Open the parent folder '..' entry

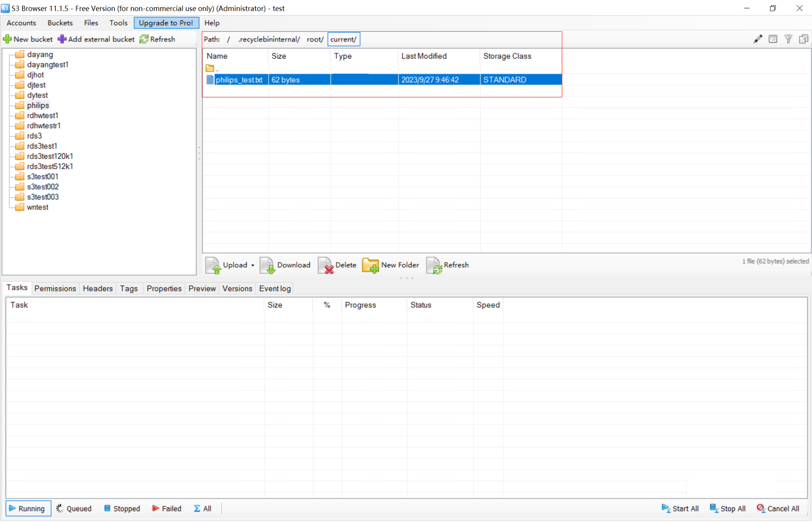pyautogui.click(x=213, y=68)
